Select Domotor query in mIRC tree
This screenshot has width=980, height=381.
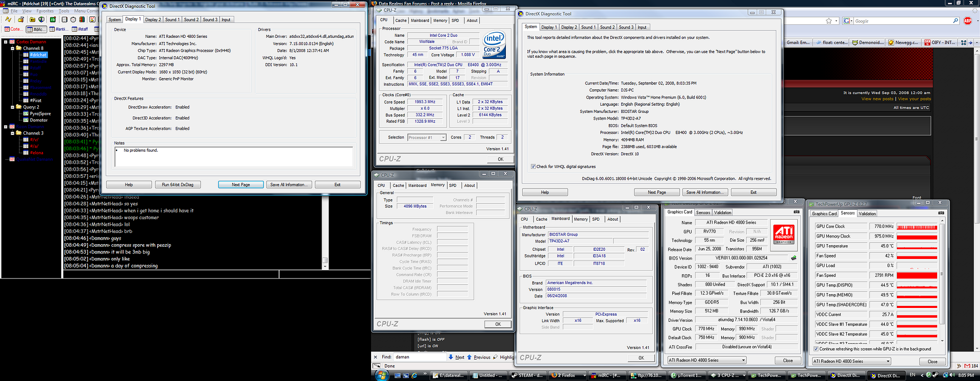tap(39, 121)
